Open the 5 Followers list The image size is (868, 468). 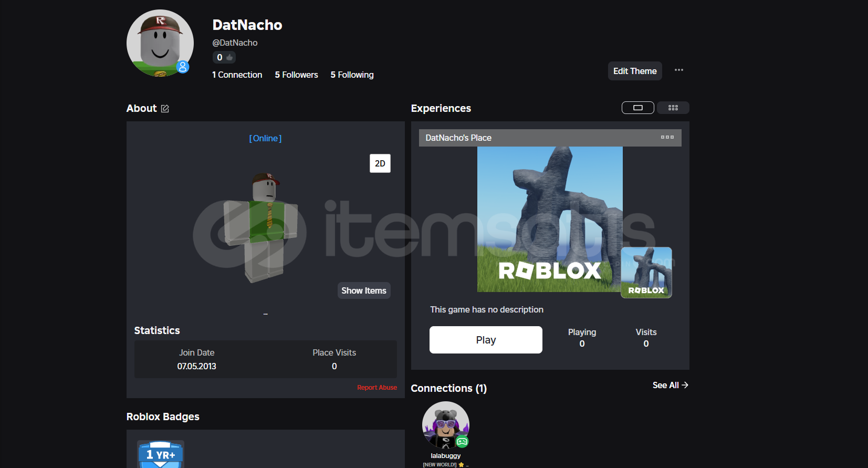click(x=296, y=75)
